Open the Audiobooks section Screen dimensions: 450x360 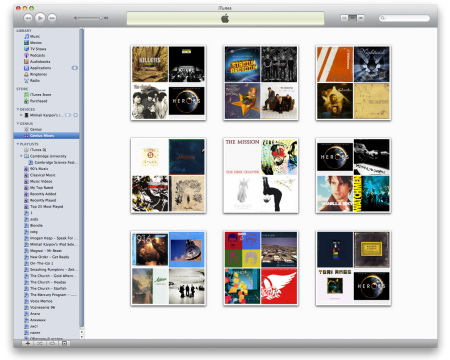click(47, 62)
